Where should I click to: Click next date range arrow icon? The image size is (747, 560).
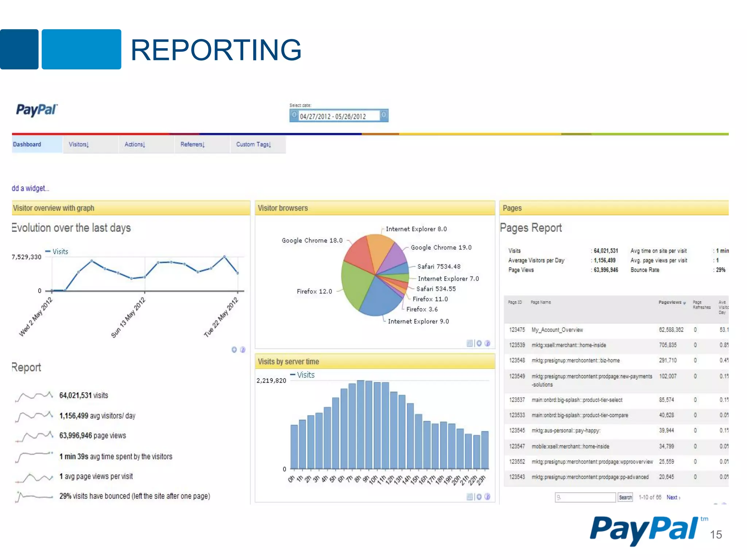click(x=384, y=115)
